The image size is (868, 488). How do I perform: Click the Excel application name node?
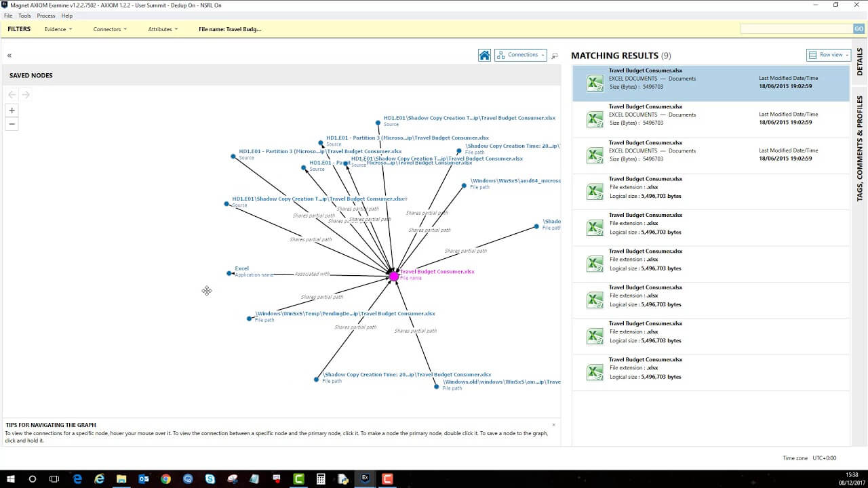tap(229, 273)
